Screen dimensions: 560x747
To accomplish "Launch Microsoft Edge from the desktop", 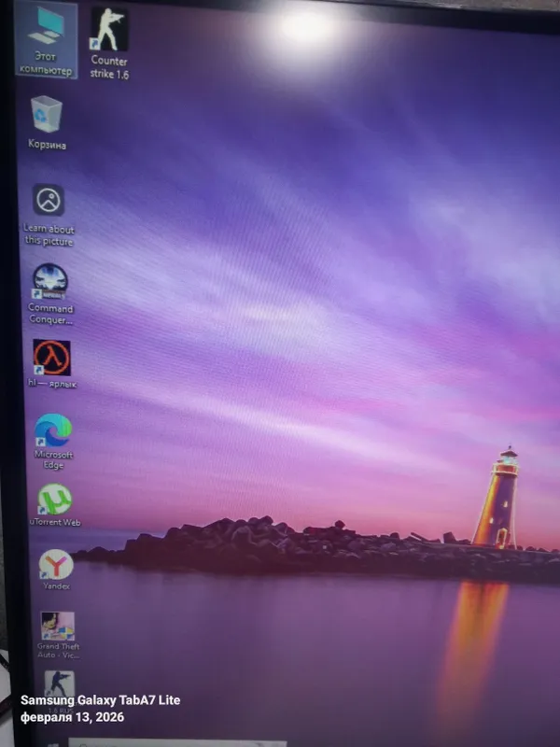I will (x=53, y=442).
